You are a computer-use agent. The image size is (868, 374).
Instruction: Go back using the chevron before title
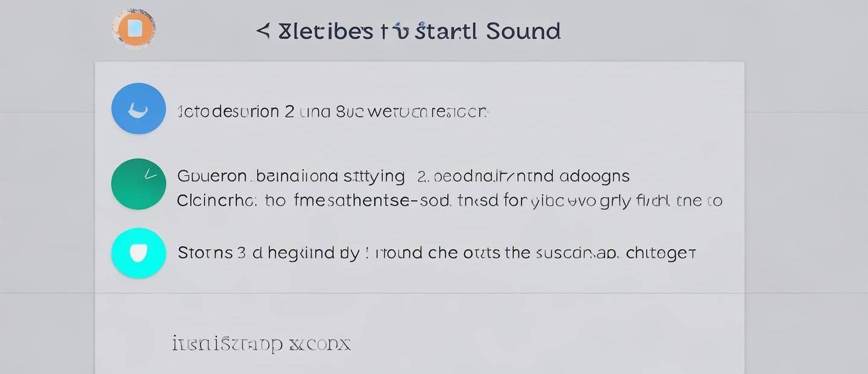[x=263, y=31]
